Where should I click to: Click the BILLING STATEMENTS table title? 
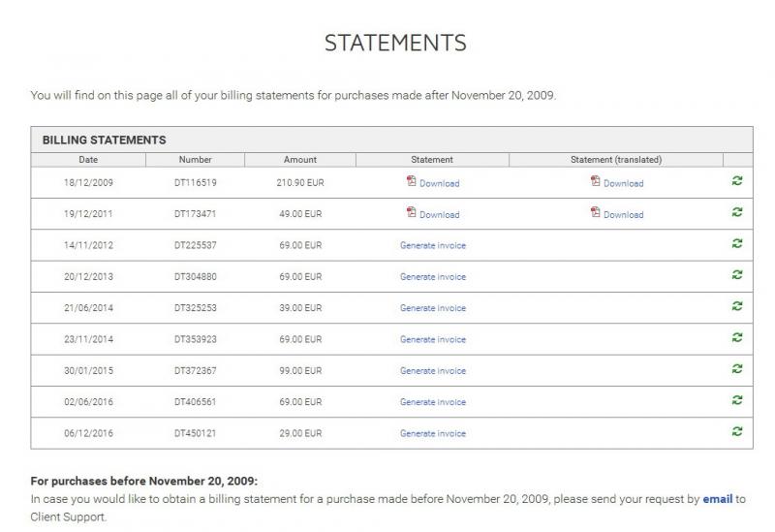point(105,140)
